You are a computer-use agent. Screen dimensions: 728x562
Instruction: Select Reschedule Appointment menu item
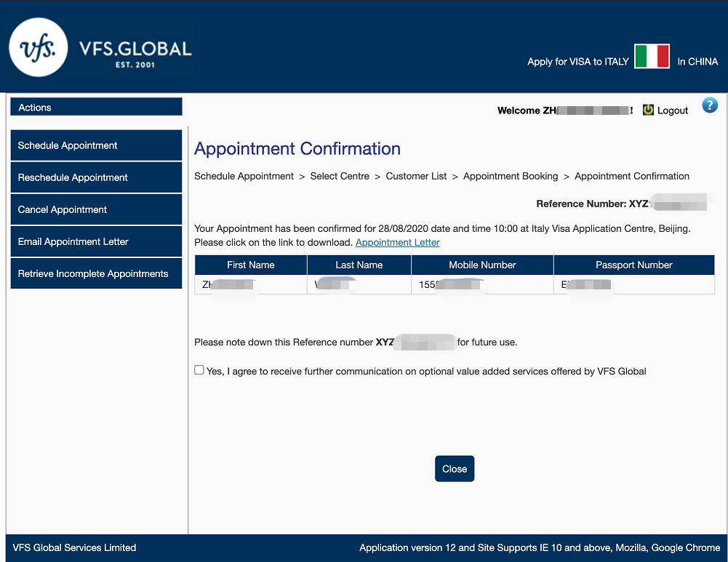pos(96,177)
